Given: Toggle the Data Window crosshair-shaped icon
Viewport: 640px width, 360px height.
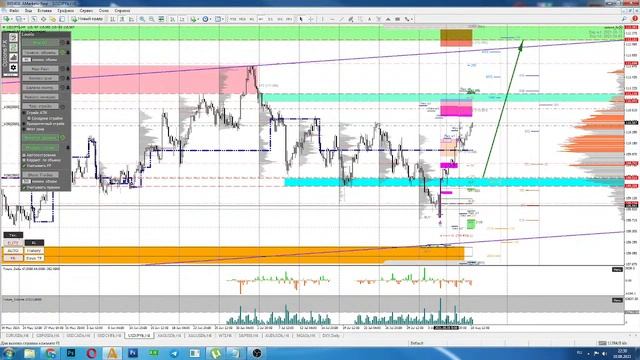Looking at the screenshot, I should (x=43, y=19).
